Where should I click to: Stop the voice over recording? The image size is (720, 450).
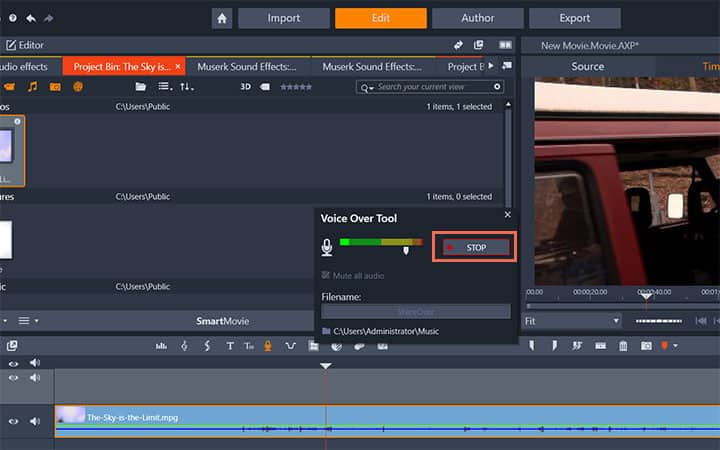[x=475, y=248]
